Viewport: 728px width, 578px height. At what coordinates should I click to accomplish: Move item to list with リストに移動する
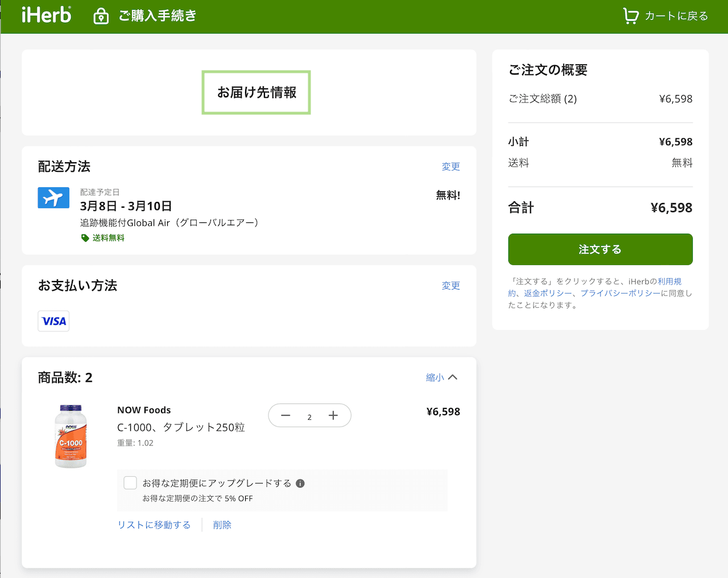point(154,525)
